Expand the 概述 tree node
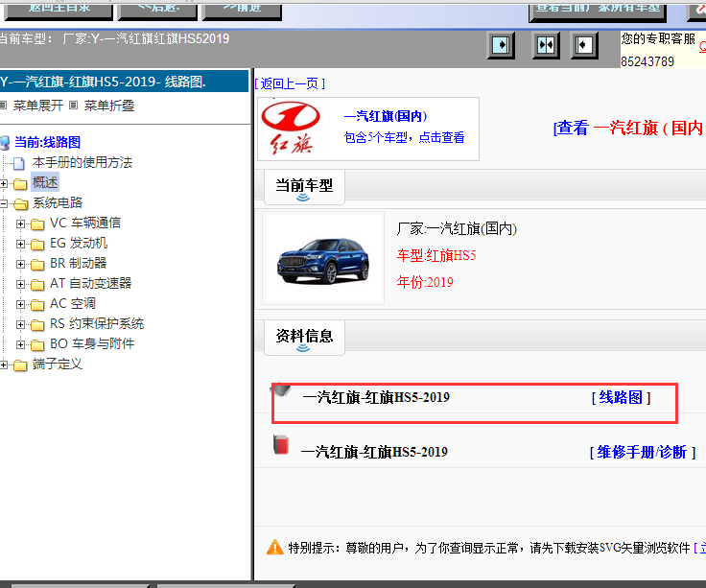The height and width of the screenshot is (588, 706). [4, 184]
